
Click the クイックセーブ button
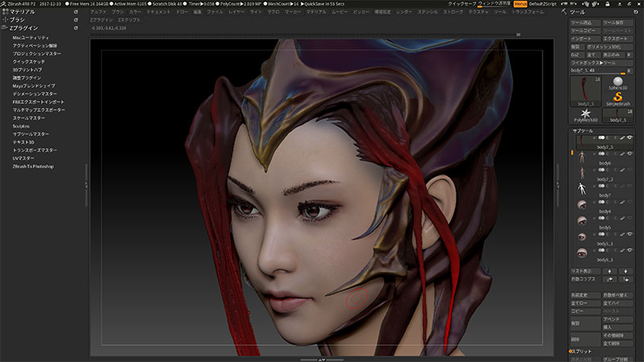[x=462, y=4]
